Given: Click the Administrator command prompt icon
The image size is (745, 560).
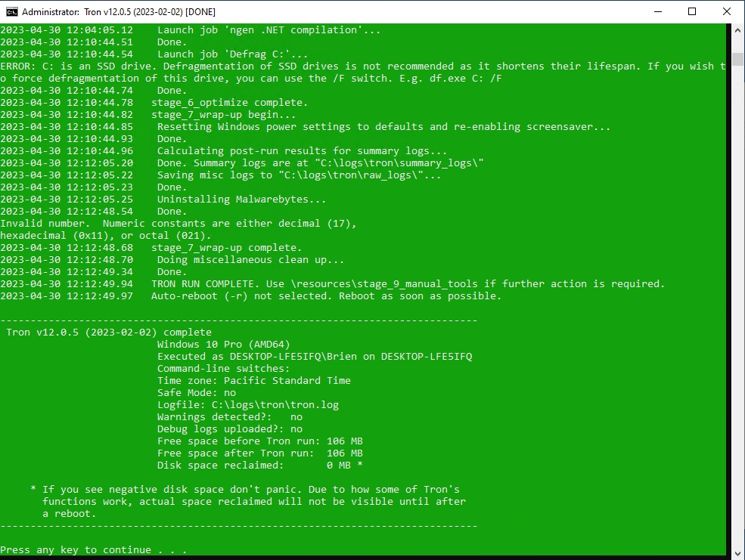Looking at the screenshot, I should (x=11, y=11).
